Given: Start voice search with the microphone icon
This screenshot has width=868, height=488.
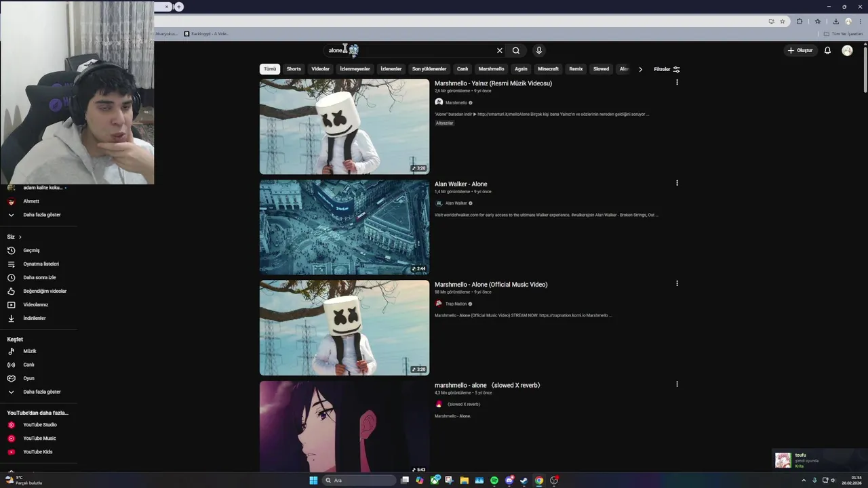Looking at the screenshot, I should tap(539, 50).
